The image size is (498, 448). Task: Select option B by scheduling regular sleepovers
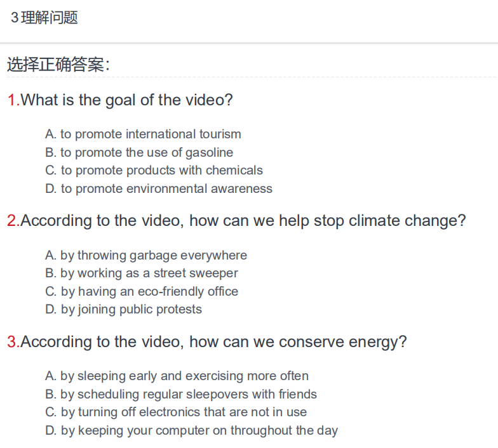click(181, 394)
